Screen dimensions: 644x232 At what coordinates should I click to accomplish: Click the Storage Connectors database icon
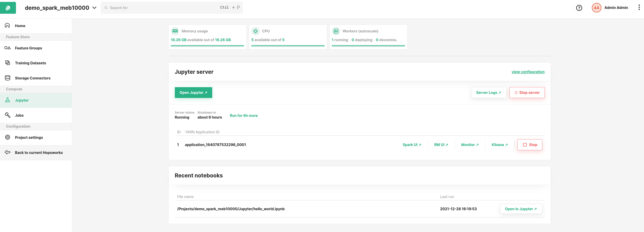point(8,78)
